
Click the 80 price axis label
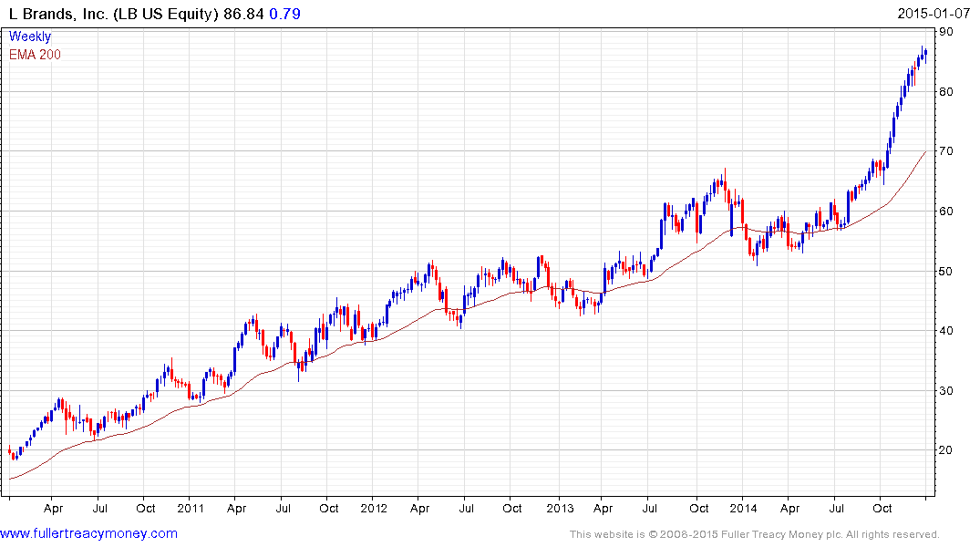tap(946, 92)
